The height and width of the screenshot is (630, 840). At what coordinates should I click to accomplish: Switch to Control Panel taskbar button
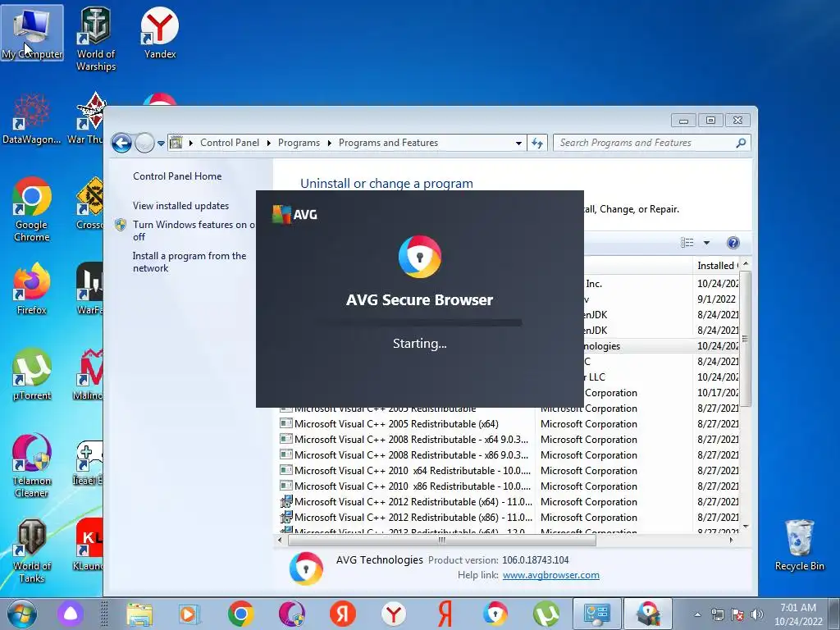click(596, 614)
